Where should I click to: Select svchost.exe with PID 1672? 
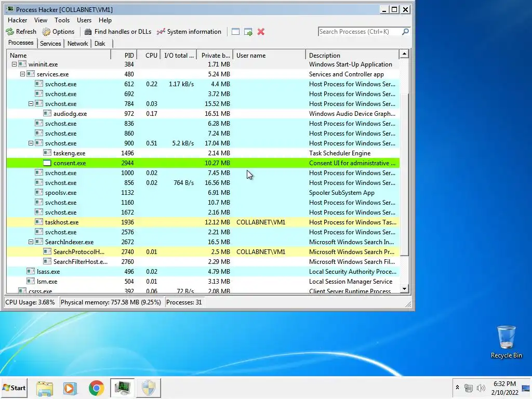pyautogui.click(x=203, y=212)
